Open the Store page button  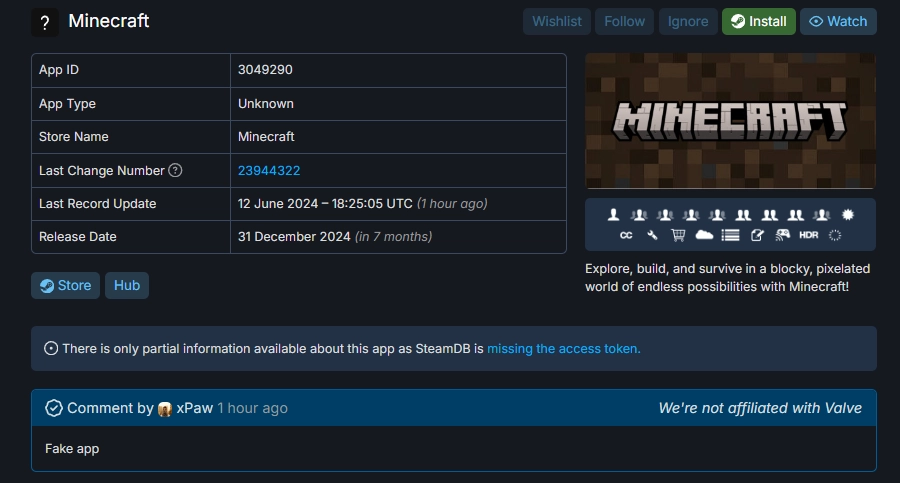pos(65,285)
